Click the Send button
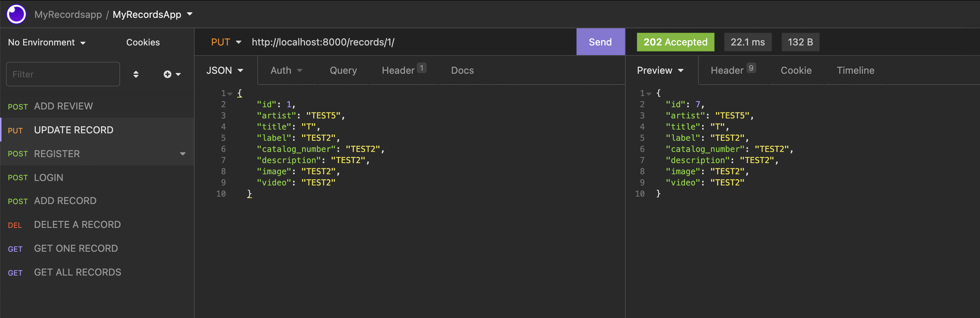 (600, 42)
